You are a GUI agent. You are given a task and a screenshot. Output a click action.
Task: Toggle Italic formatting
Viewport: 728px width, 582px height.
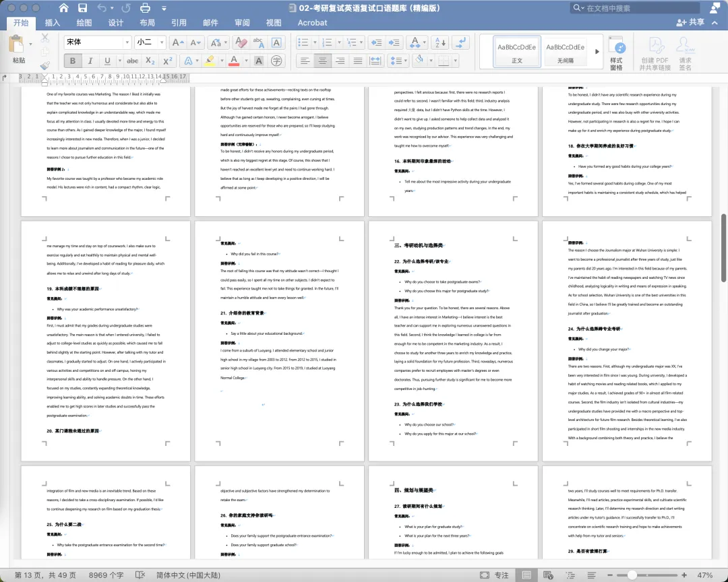90,61
